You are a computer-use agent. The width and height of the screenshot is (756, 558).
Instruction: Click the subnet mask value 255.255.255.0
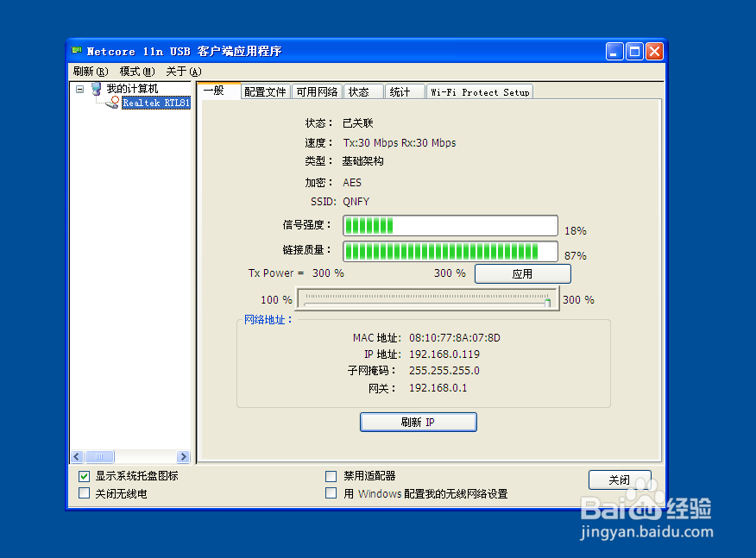pyautogui.click(x=444, y=371)
